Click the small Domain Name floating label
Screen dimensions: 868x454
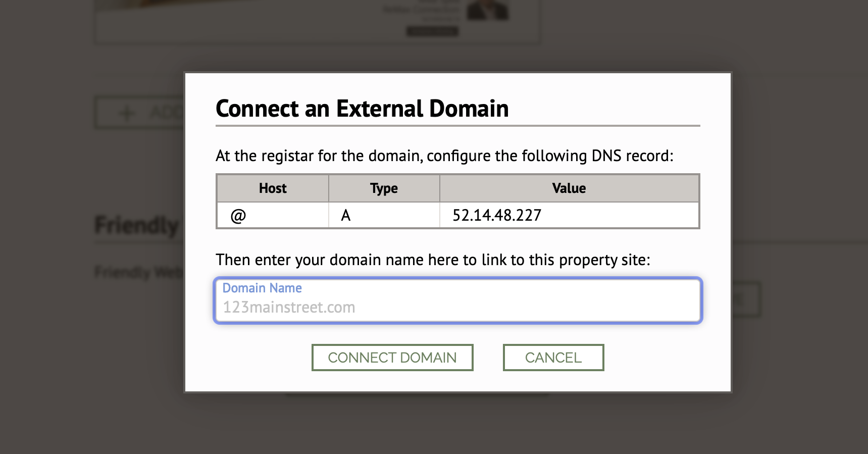click(x=262, y=288)
